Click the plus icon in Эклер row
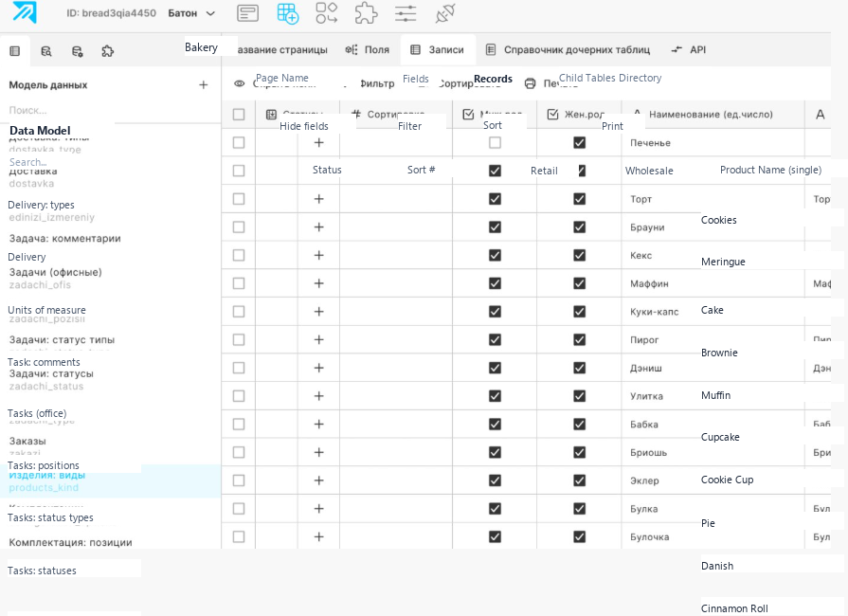This screenshot has height=616, width=848. tap(319, 480)
